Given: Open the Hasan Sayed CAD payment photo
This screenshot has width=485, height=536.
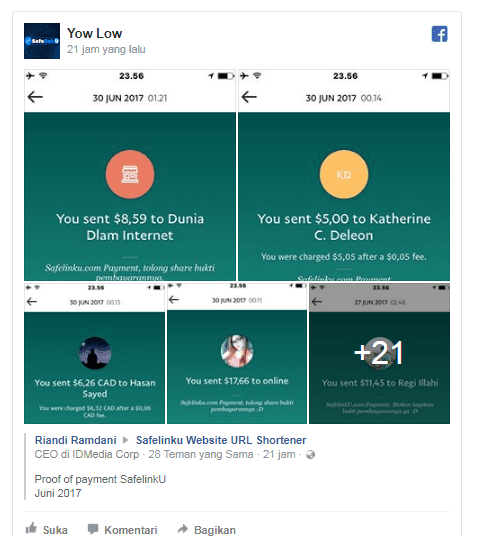Looking at the screenshot, I should [x=94, y=353].
